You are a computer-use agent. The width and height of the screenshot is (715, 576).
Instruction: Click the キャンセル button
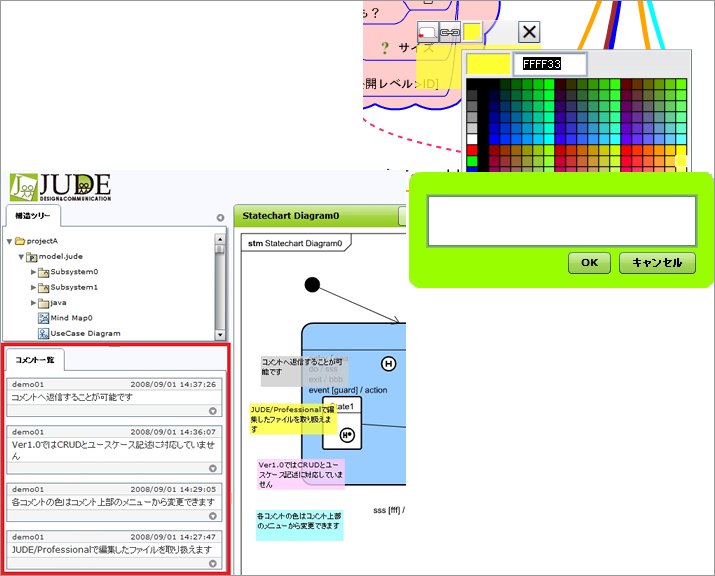tap(657, 263)
